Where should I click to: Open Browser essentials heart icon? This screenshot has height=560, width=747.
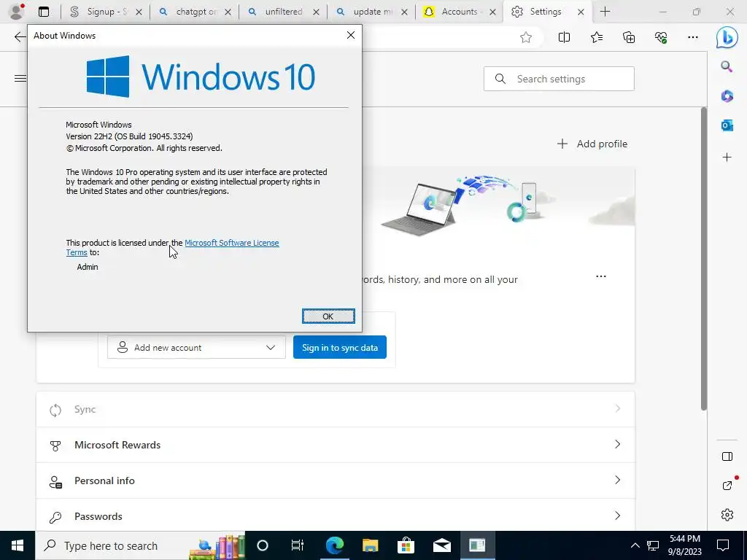(661, 38)
